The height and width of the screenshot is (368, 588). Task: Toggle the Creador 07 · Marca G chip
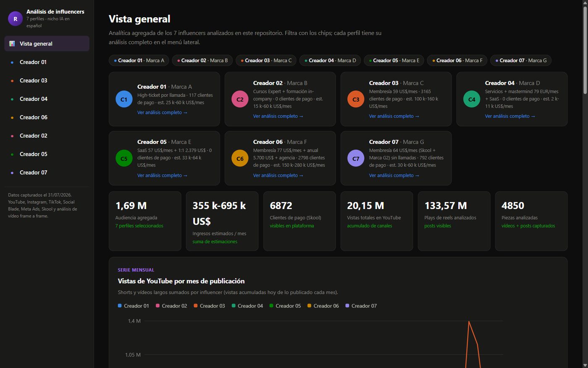pos(521,61)
